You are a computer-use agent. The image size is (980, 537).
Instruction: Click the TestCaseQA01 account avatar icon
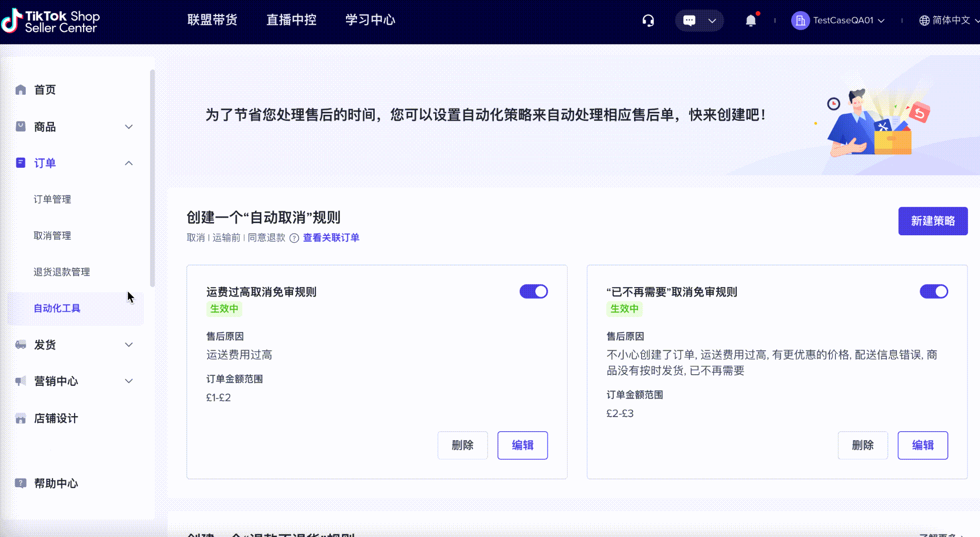pyautogui.click(x=800, y=21)
